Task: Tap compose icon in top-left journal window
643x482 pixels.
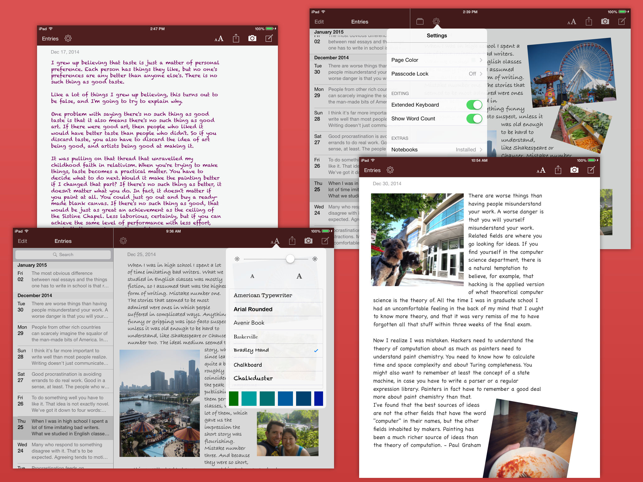Action: [x=269, y=38]
